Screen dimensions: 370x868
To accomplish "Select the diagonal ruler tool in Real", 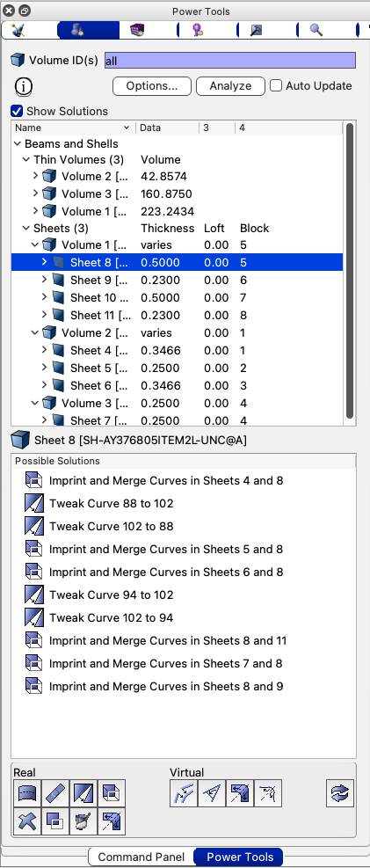I will [x=54, y=793].
